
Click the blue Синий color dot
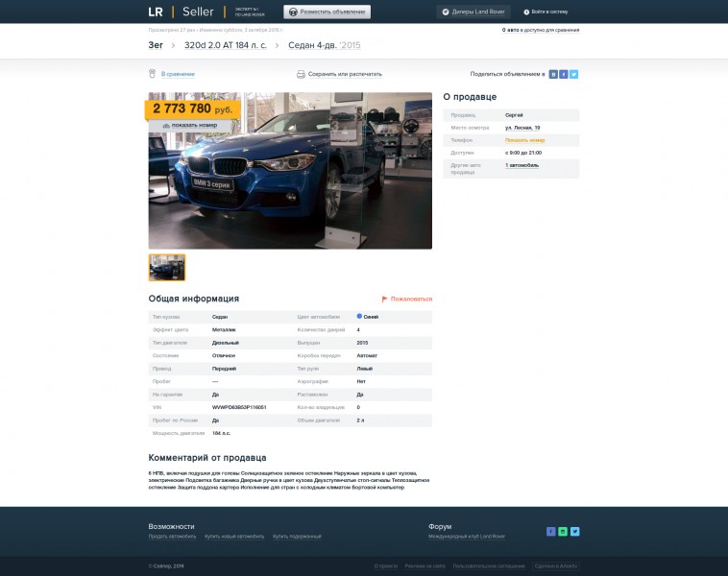click(x=359, y=316)
